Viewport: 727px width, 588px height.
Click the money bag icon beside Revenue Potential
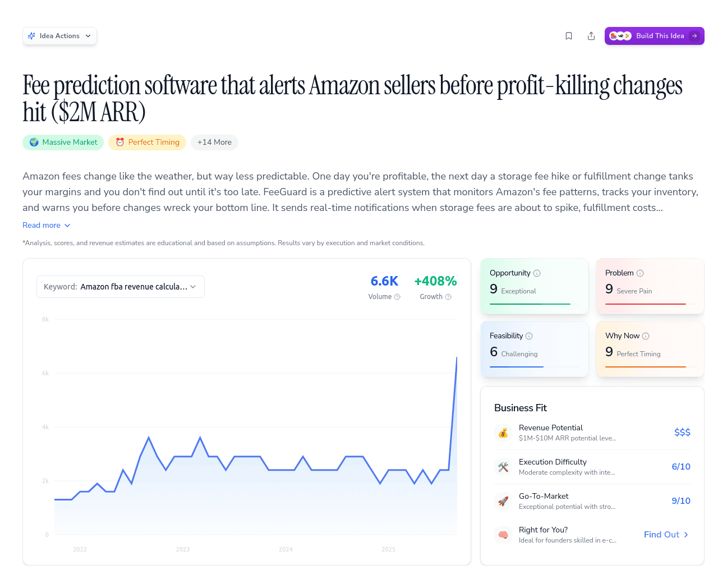pyautogui.click(x=503, y=433)
